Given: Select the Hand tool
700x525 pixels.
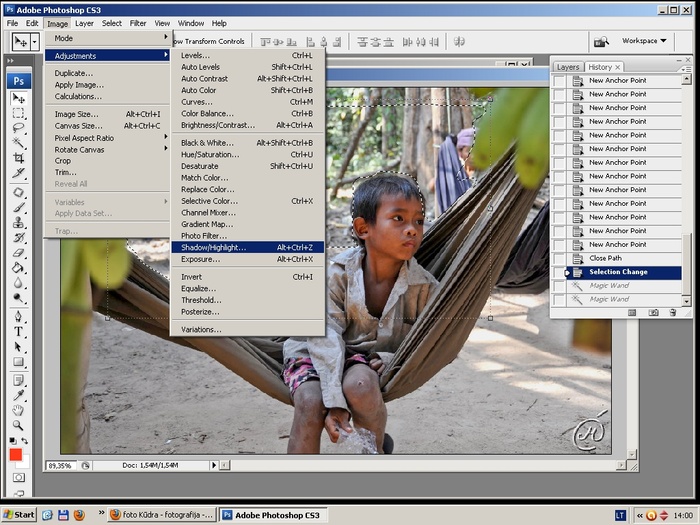Looking at the screenshot, I should (18, 410).
